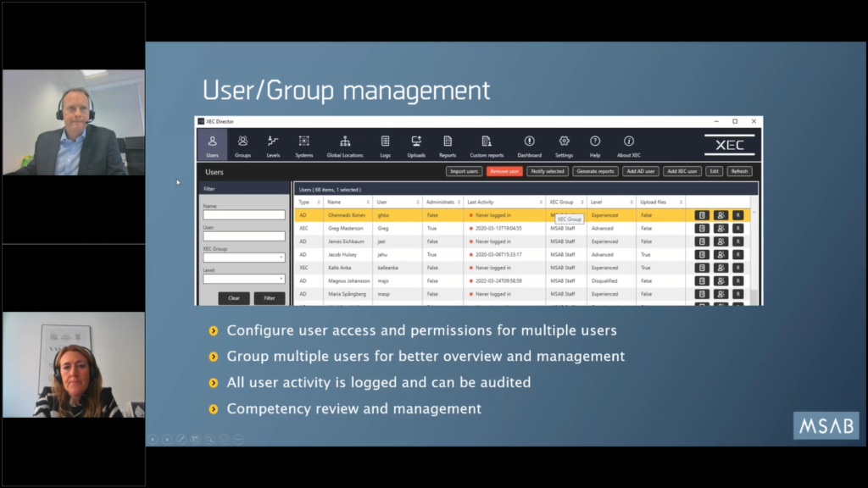
Task: Click the user-group icon in Ghennadii Konev row
Action: (x=721, y=215)
